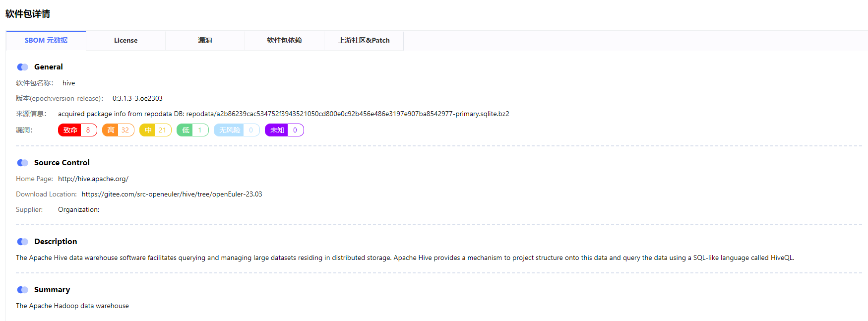Viewport: 868px width, 321px height.
Task: Open the 漏洞 vulnerabilities tab
Action: click(x=205, y=41)
